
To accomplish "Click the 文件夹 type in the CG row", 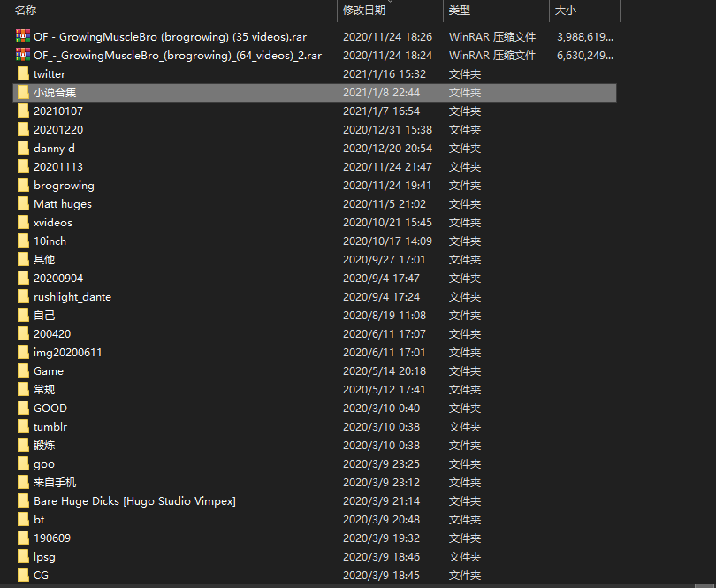I will click(465, 576).
